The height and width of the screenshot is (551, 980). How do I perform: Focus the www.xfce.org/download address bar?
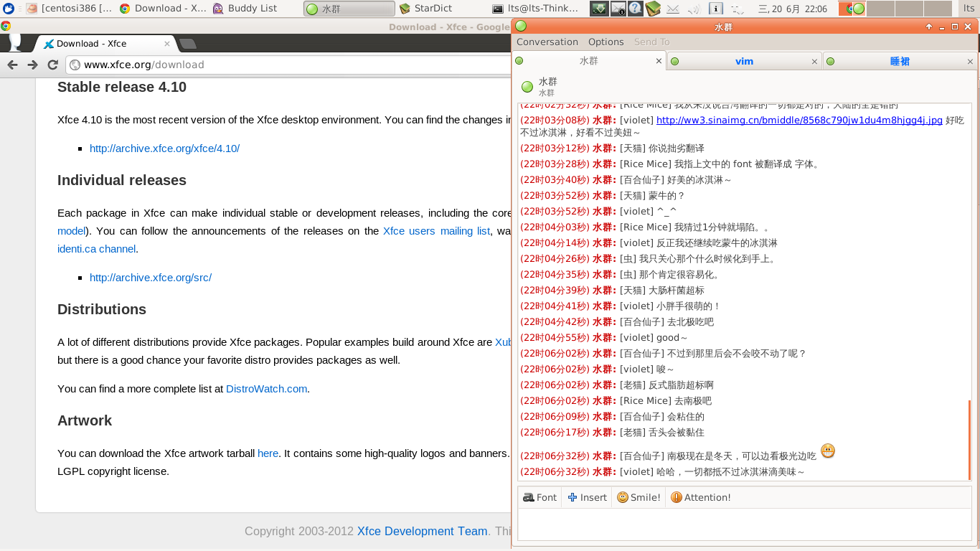coord(288,65)
